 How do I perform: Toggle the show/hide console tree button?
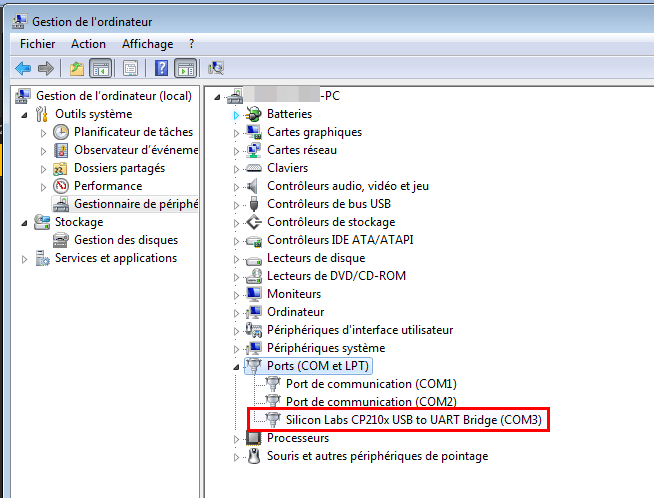click(100, 68)
